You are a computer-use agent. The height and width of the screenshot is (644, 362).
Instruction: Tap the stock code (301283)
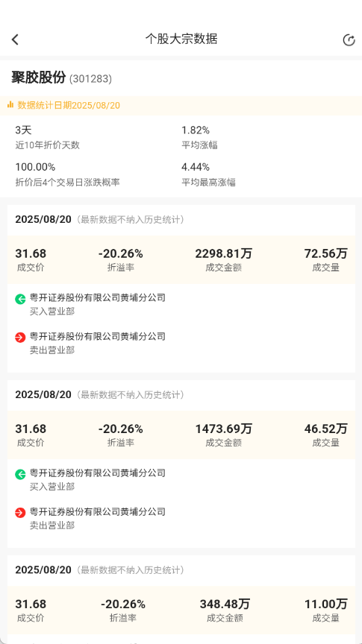[x=90, y=78]
